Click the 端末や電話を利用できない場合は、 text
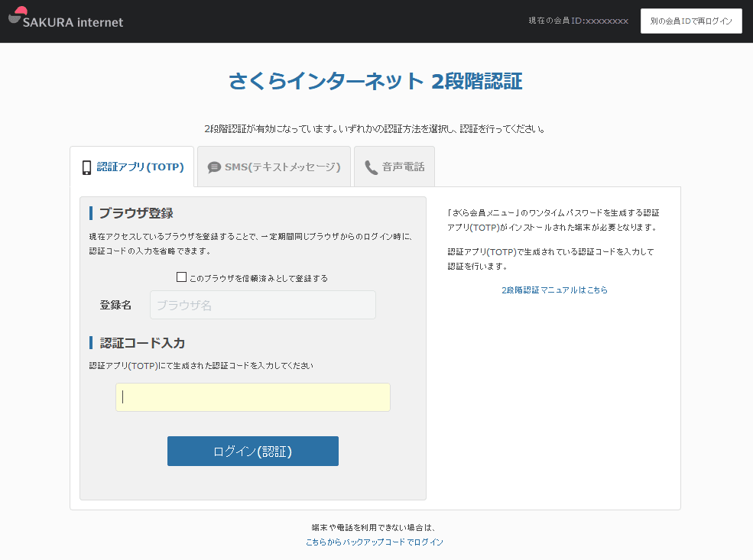This screenshot has width=753, height=560. (x=374, y=527)
